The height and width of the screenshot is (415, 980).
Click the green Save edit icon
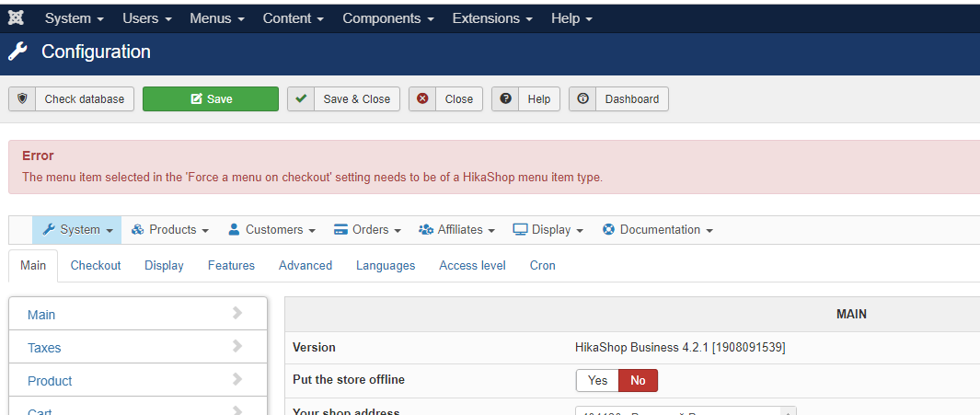click(196, 98)
